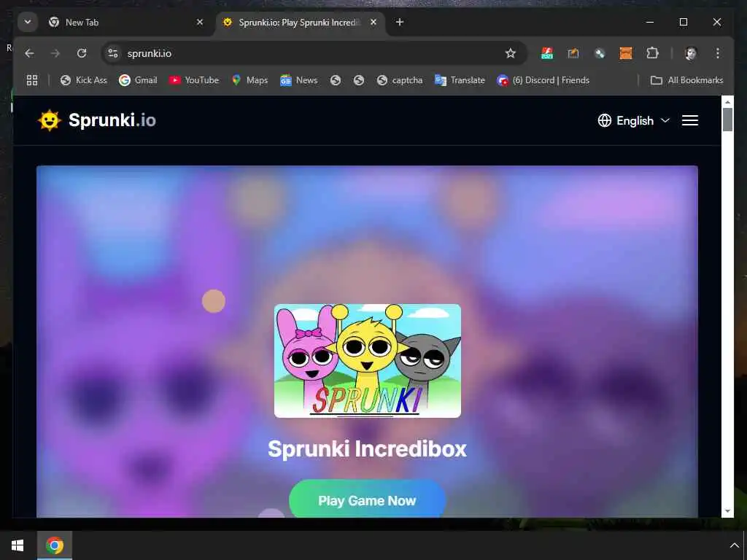Click the Sprunki.io sun logo
This screenshot has width=747, height=560.
[50, 120]
